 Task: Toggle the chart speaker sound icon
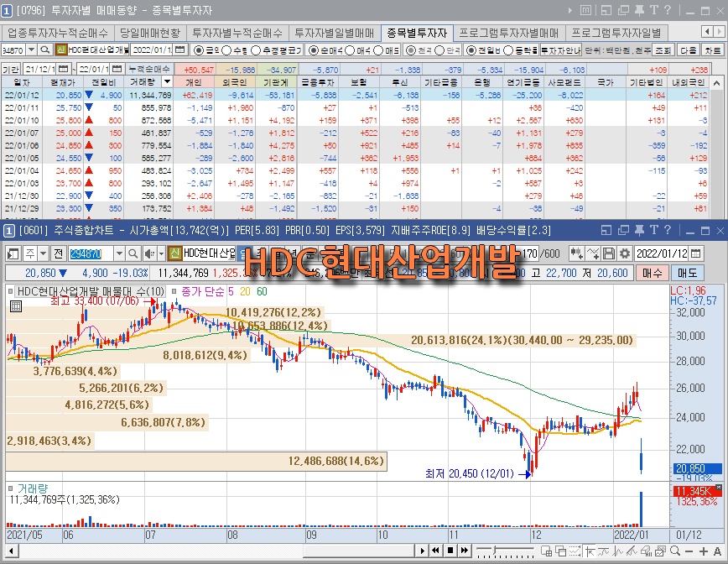click(x=149, y=253)
